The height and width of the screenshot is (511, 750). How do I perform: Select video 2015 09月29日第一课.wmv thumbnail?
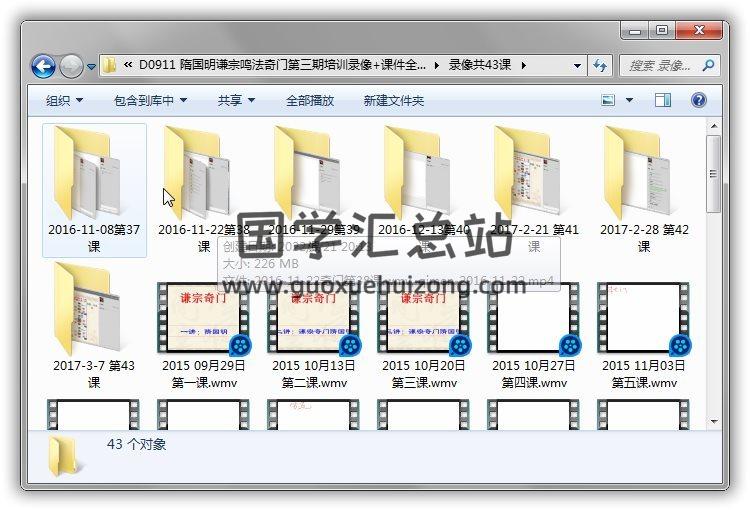tap(204, 318)
